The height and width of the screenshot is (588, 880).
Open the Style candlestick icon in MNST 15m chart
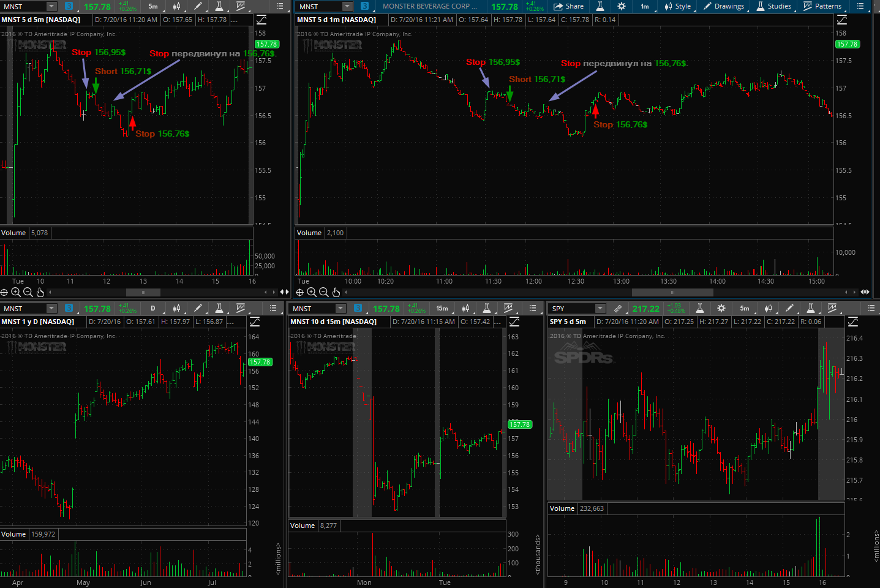click(x=465, y=308)
